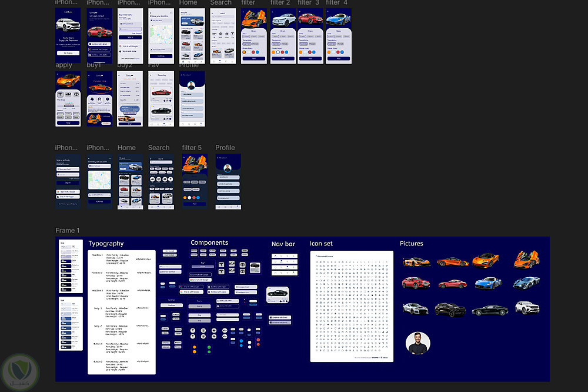The image size is (588, 392).
Task: Select the light Search screen frame
Action: pos(223,36)
